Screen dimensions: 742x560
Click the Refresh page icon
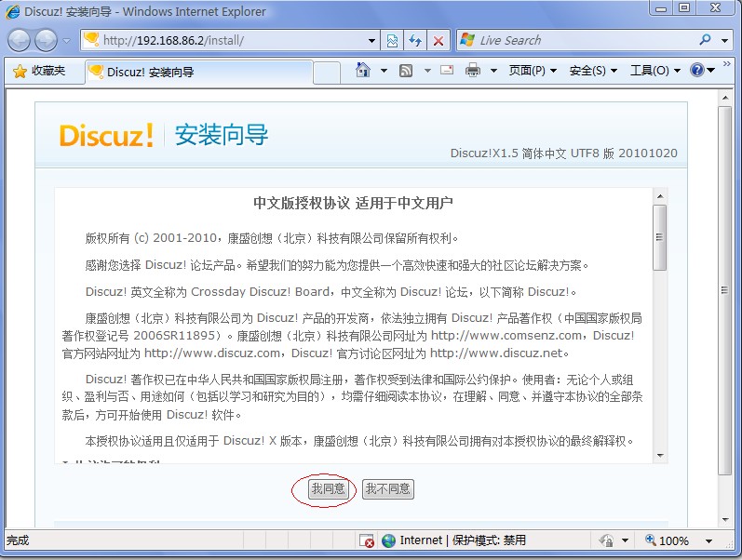[415, 41]
